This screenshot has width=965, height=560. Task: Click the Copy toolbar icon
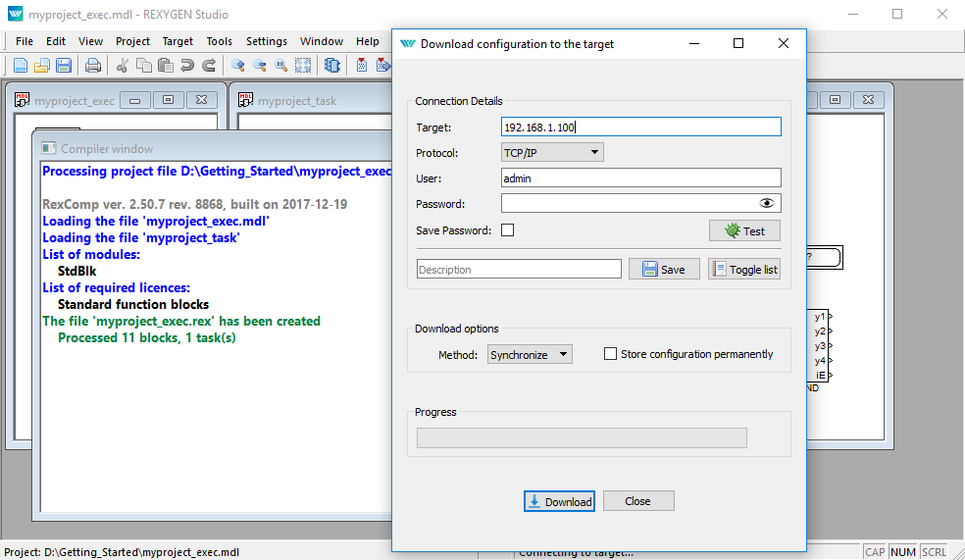pos(144,66)
